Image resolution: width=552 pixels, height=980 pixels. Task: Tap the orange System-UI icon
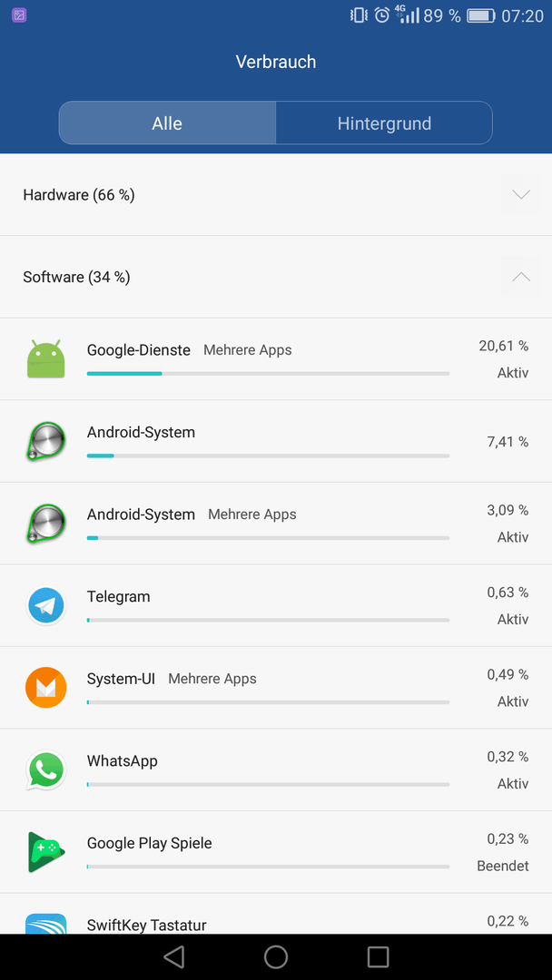46,688
